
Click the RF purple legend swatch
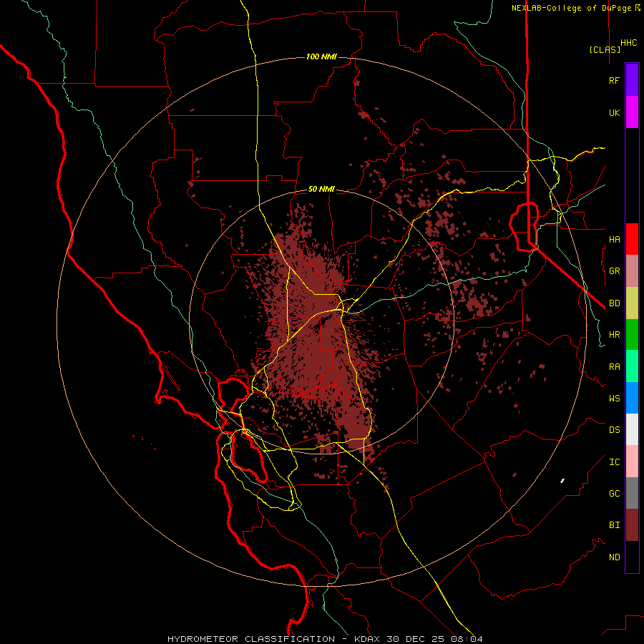[x=632, y=80]
